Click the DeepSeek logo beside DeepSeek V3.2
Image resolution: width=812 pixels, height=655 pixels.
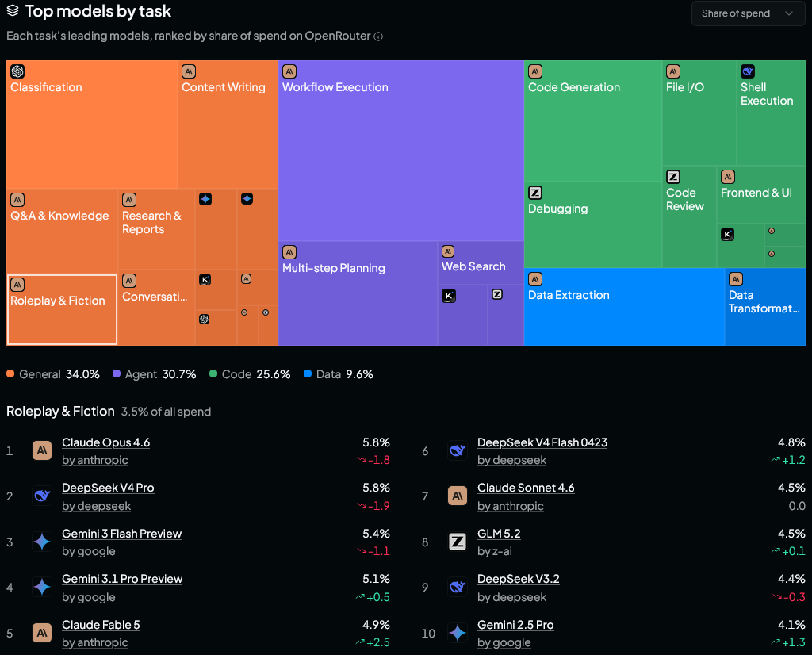(x=458, y=587)
